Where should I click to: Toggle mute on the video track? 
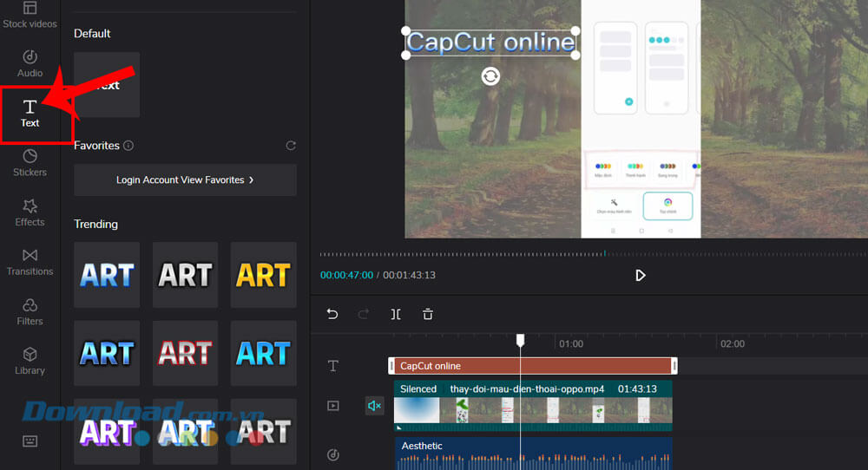[375, 405]
